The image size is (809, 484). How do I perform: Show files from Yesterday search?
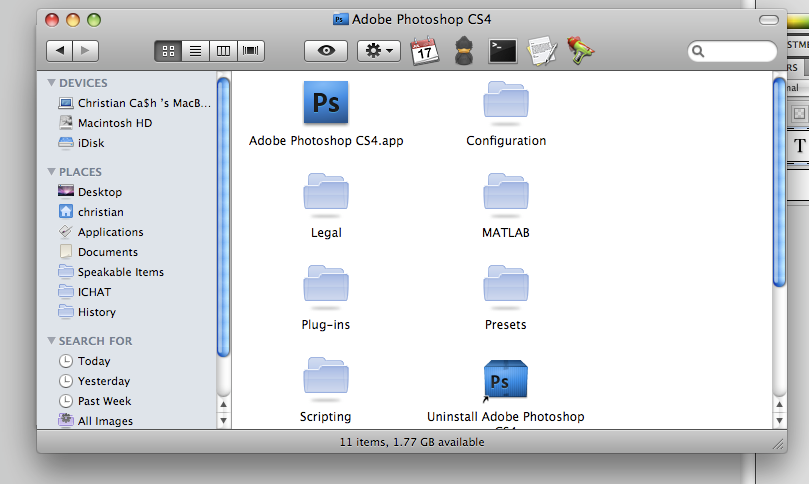(x=94, y=381)
